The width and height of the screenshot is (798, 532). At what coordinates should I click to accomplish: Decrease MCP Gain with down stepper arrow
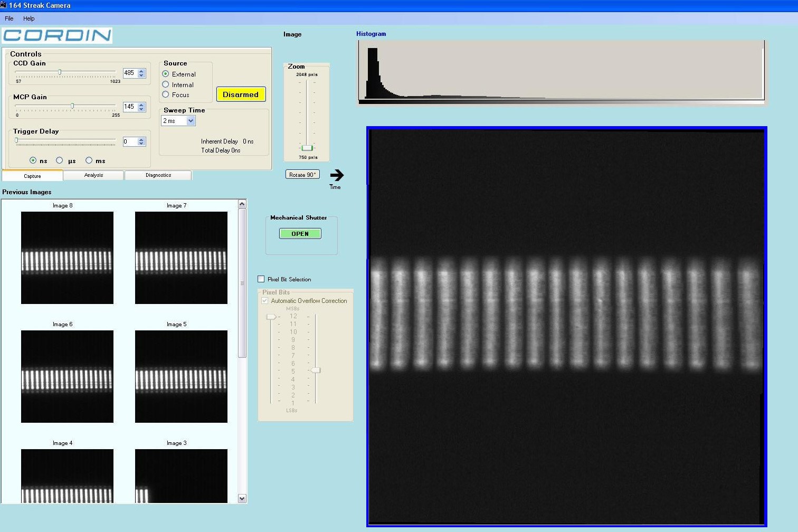coord(141,109)
